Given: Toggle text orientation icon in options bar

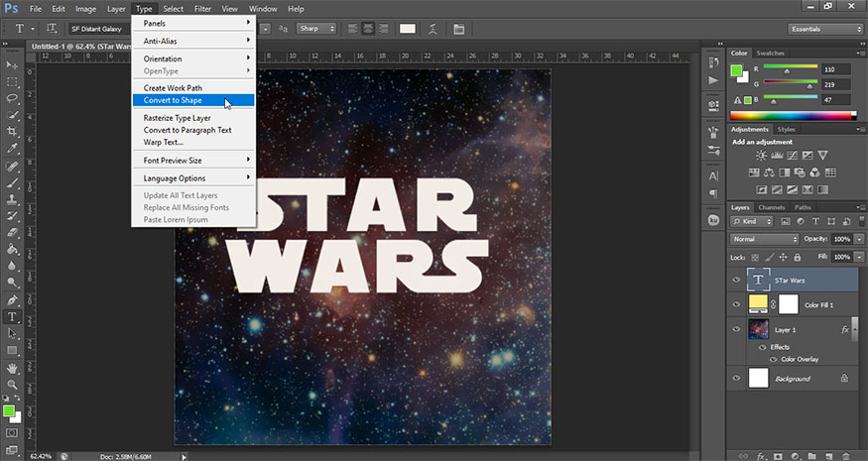Looking at the screenshot, I should (x=52, y=28).
